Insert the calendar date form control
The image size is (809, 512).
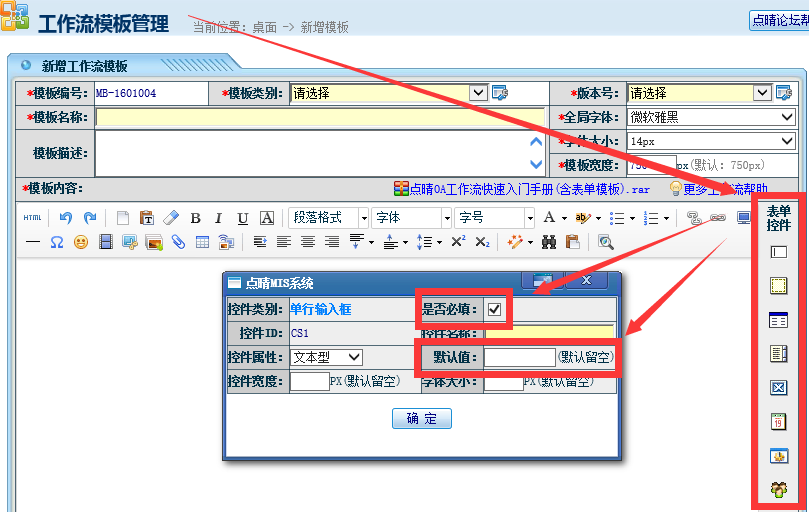[779, 422]
